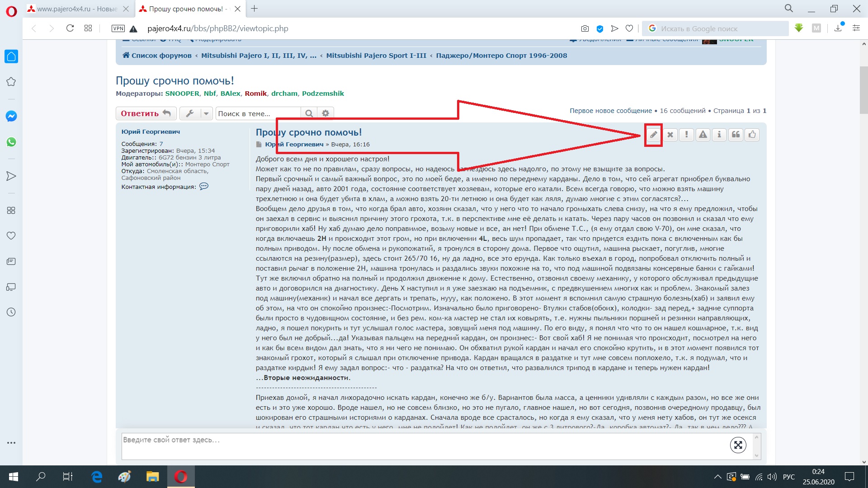Open Messenger in Opera sidebar
Image resolution: width=868 pixels, height=488 pixels.
click(x=11, y=116)
